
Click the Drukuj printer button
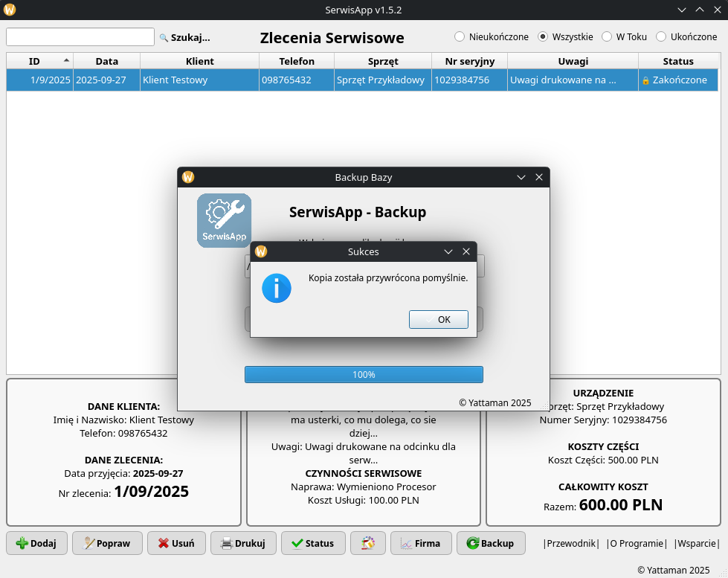[x=243, y=543]
